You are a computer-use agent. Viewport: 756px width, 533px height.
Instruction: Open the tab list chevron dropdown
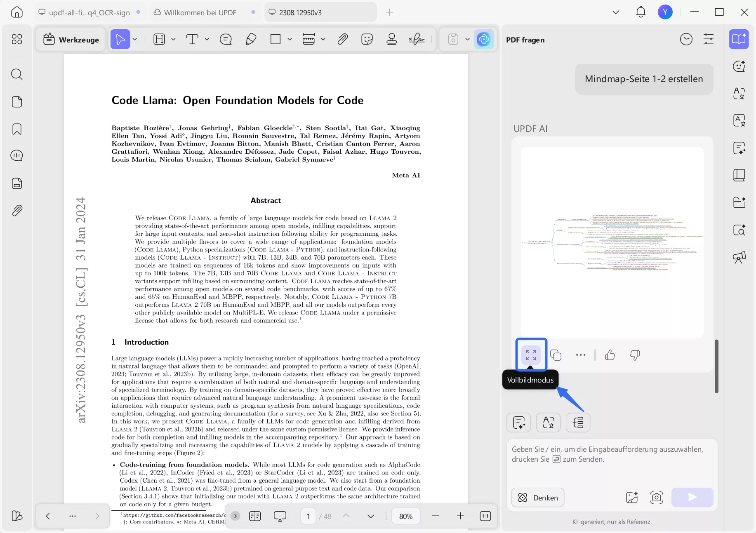(616, 12)
